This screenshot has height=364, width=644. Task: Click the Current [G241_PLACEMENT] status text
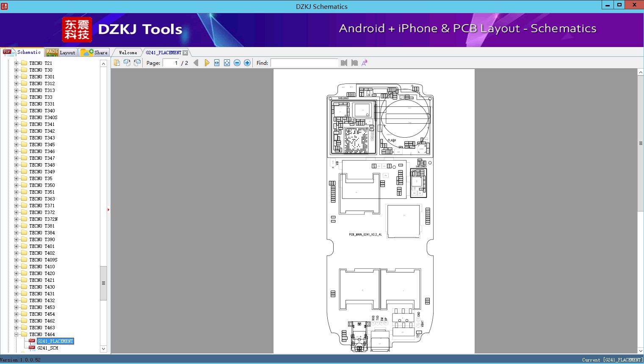point(612,360)
